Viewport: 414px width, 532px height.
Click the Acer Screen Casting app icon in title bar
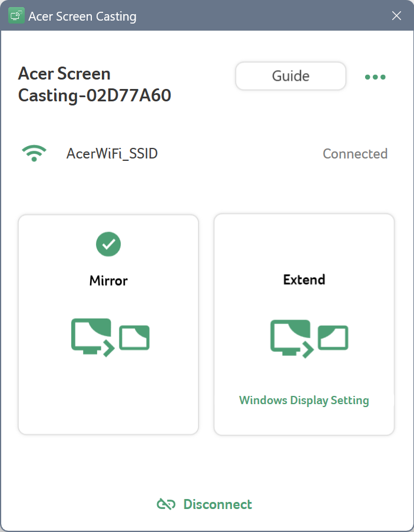tap(16, 15)
